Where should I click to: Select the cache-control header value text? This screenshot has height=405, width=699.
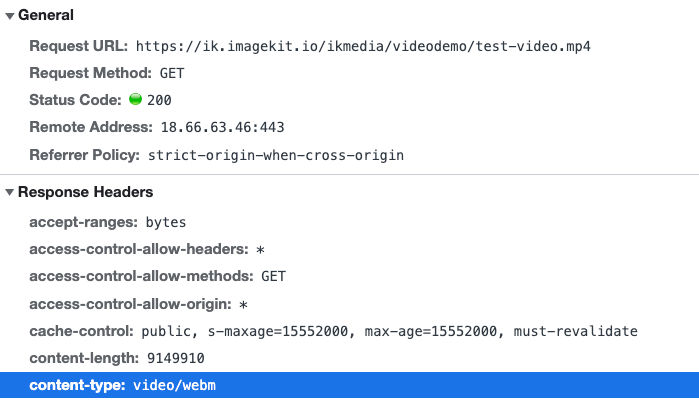(x=390, y=331)
